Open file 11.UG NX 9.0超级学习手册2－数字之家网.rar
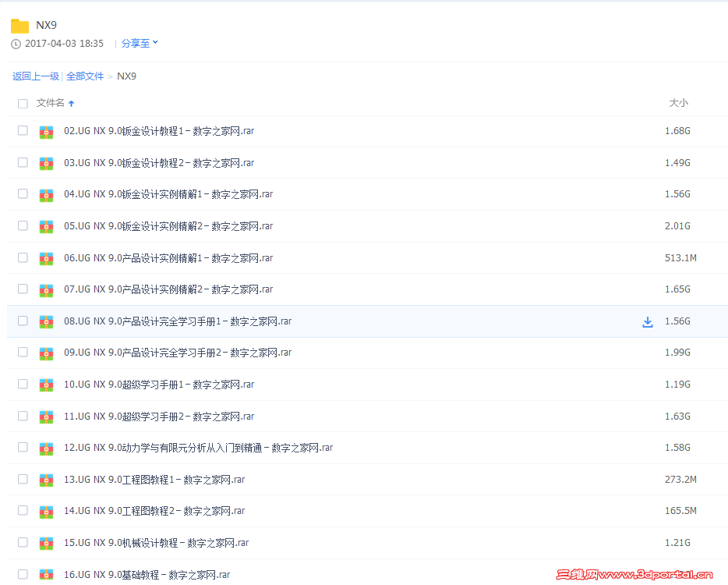 [159, 417]
